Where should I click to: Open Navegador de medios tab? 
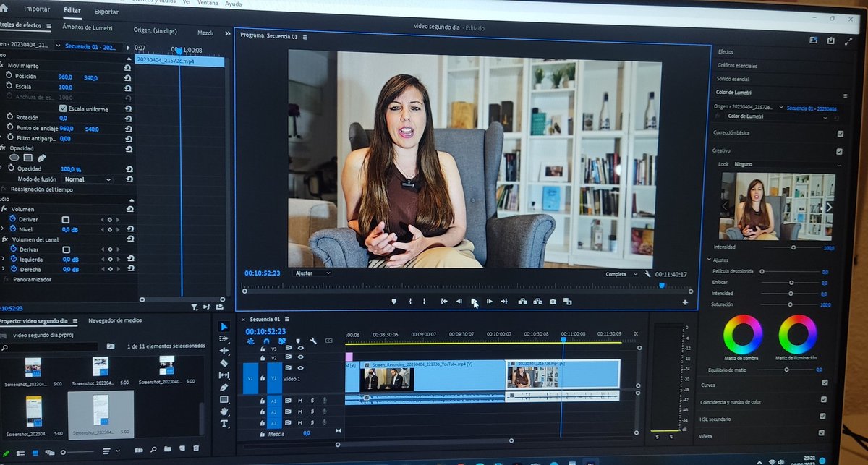point(115,320)
